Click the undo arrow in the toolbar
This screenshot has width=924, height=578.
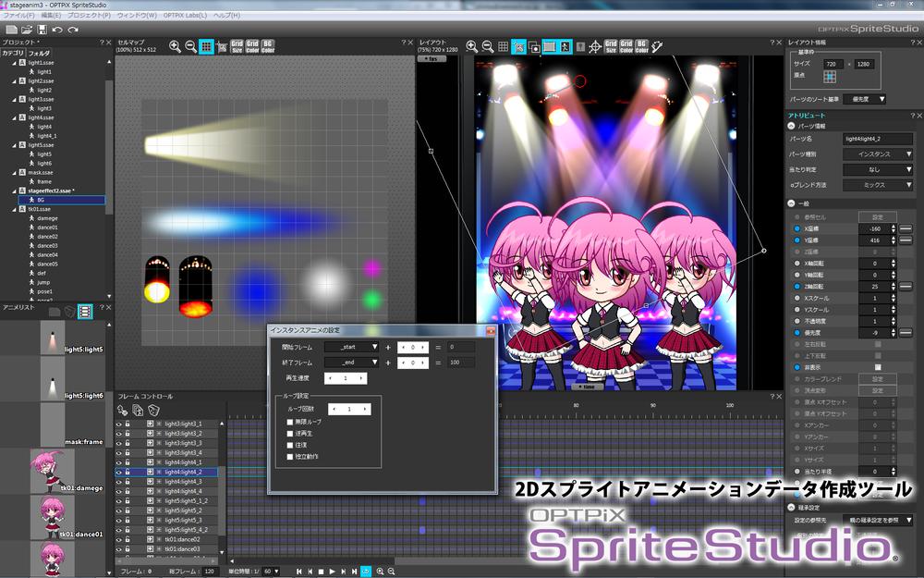click(58, 30)
